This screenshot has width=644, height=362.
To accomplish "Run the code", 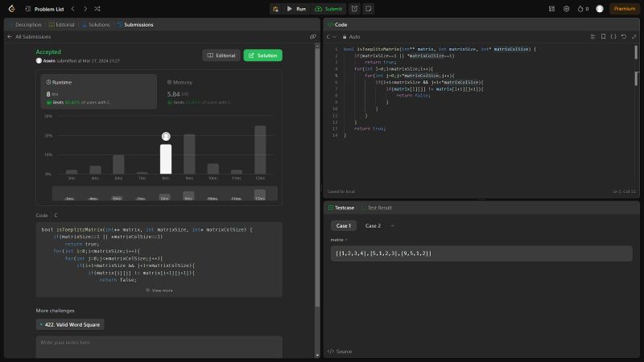I will click(296, 9).
